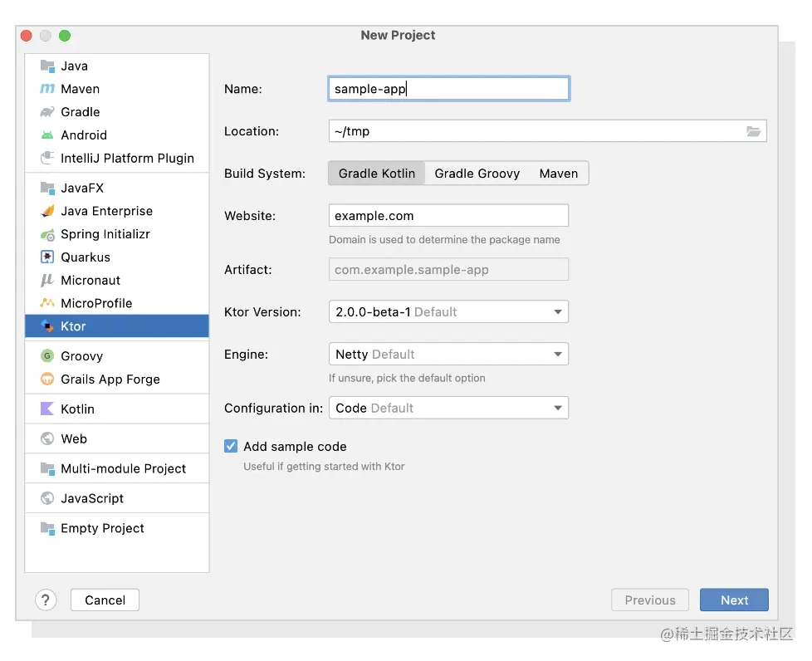Choose the Quarkus icon in sidebar
Image resolution: width=812 pixels, height=661 pixels.
[47, 257]
